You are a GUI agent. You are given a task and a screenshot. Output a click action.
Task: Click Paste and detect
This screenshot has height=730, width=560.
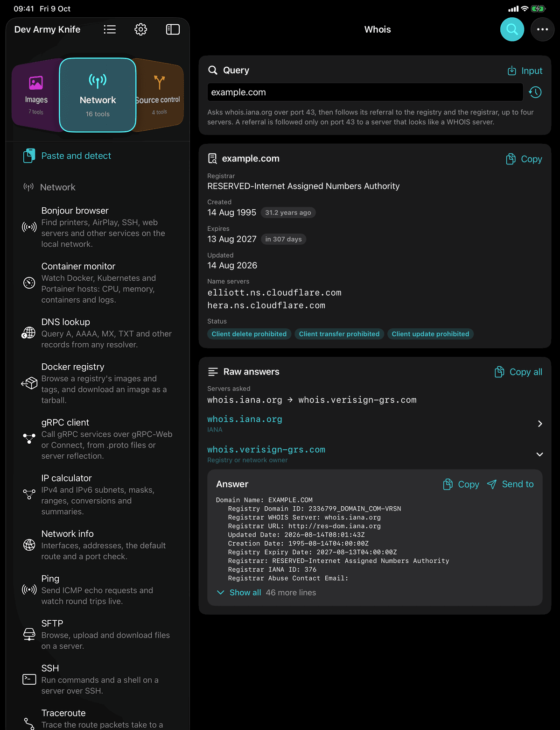tap(67, 156)
